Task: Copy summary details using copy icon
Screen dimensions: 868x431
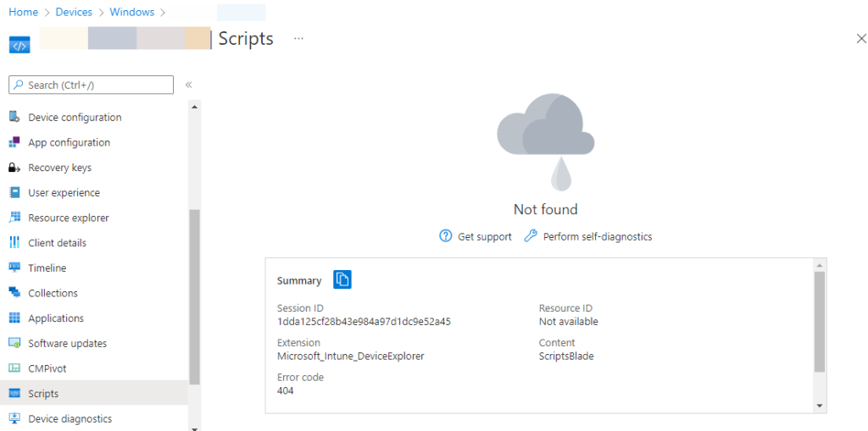Action: [342, 280]
